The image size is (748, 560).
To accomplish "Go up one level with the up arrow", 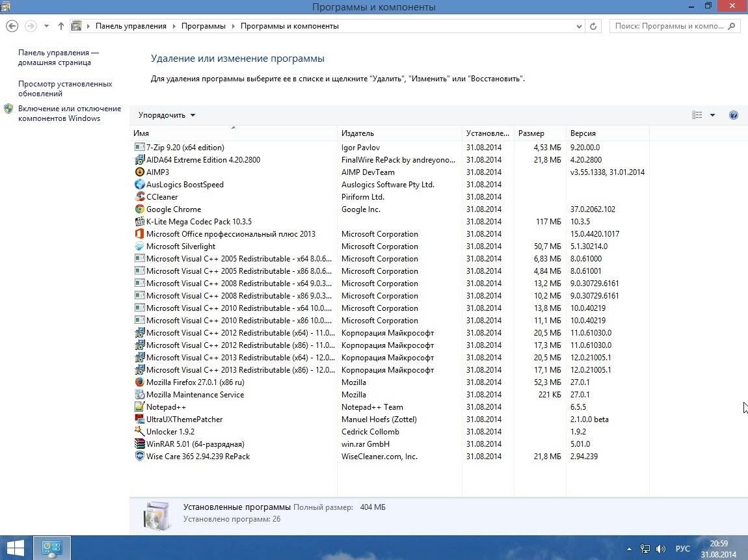I will [x=60, y=26].
